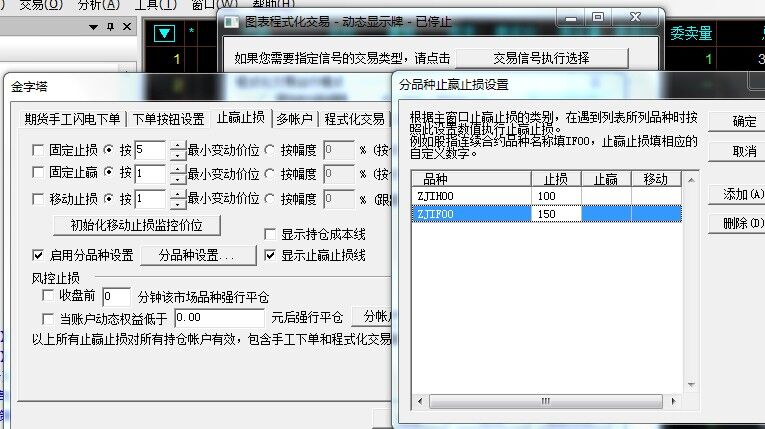
Task: Click the 固定止赢 tick value field
Action: 151,174
